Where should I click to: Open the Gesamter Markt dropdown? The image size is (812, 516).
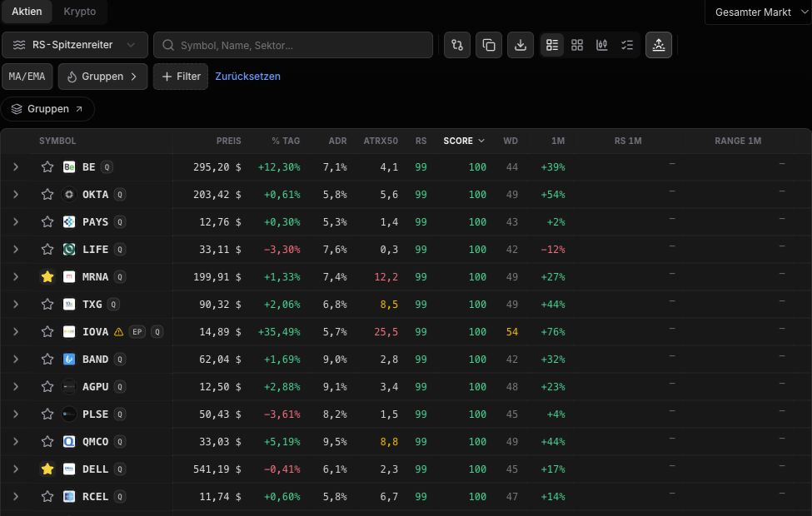click(x=759, y=12)
